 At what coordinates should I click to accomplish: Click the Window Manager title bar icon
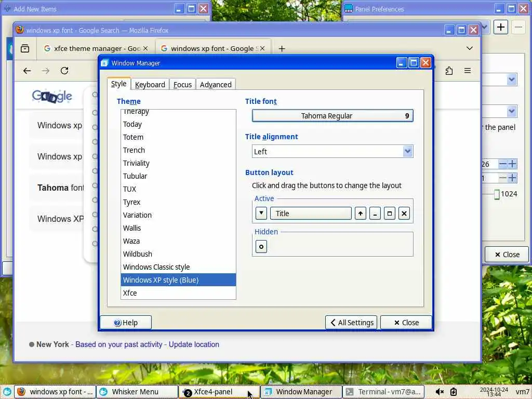(104, 63)
